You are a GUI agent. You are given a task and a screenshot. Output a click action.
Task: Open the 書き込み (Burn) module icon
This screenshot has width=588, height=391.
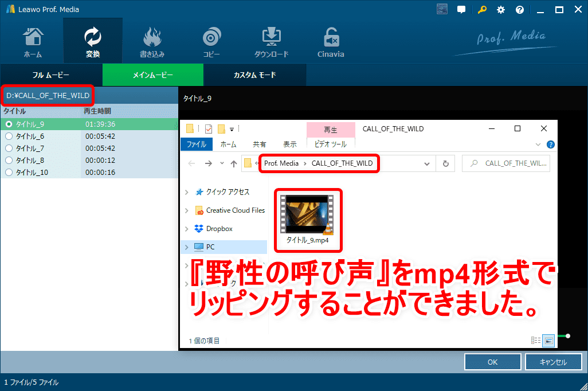point(152,42)
